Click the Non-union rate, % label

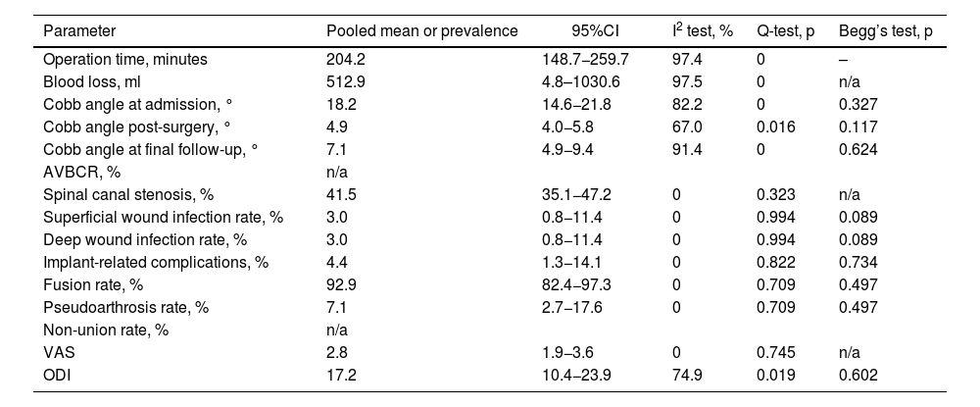(x=106, y=330)
